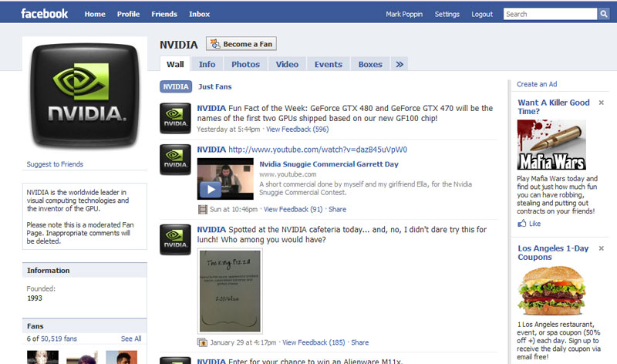Viewport: 617px width, 364px height.
Task: Select the Just Fans wall filter
Action: pos(215,86)
